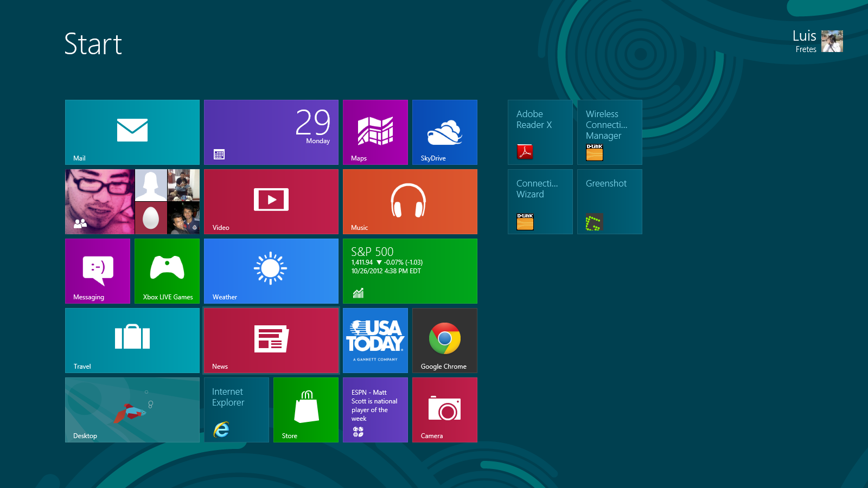Open the Mail tile
This screenshot has height=488, width=868.
(132, 132)
